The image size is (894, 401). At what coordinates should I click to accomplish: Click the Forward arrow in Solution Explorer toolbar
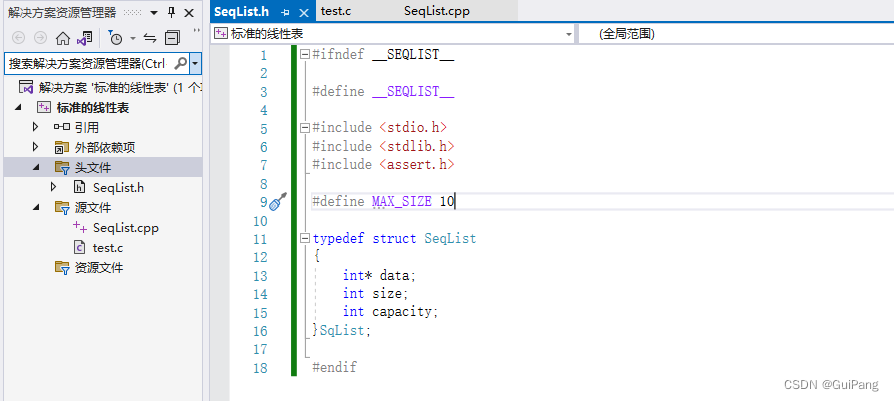tap(40, 38)
